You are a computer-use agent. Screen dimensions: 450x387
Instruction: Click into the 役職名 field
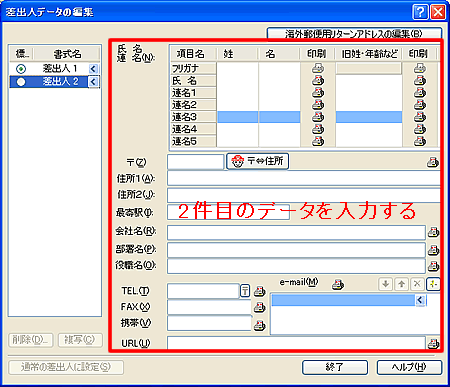tap(296, 266)
